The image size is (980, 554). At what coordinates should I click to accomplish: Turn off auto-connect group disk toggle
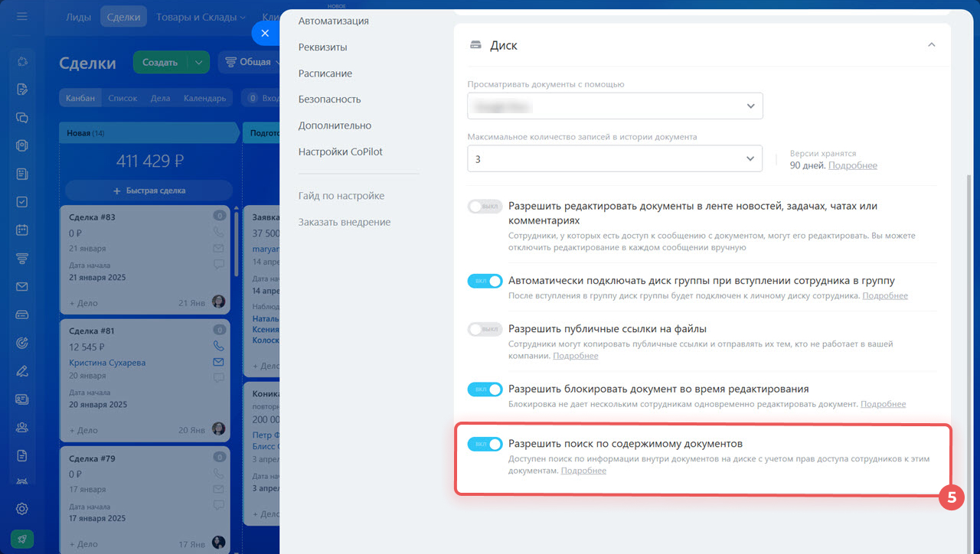point(485,281)
